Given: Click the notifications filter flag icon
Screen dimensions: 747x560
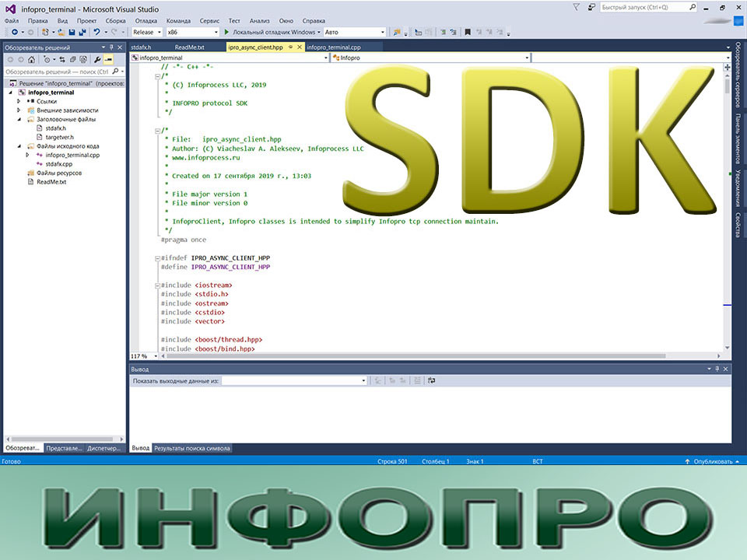Looking at the screenshot, I should point(577,7).
